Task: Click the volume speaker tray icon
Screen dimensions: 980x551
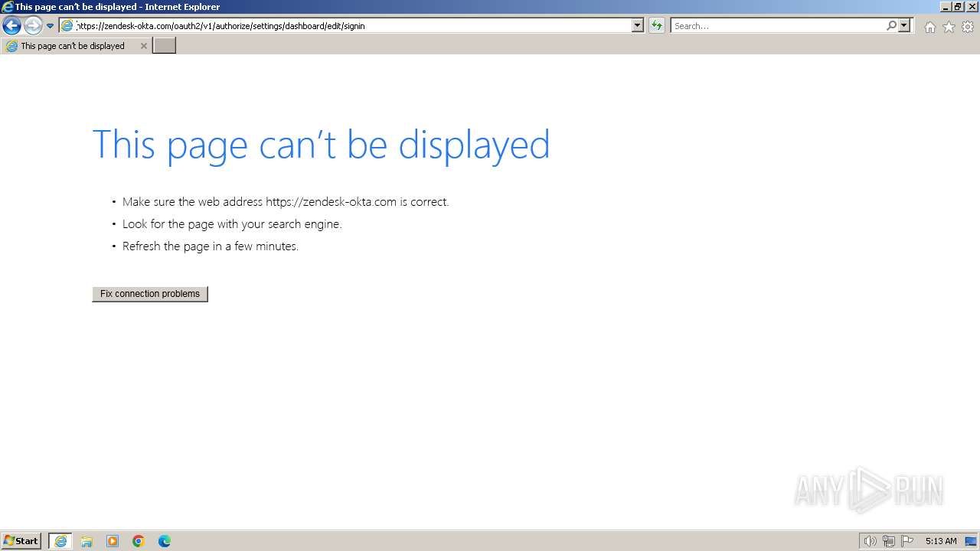Action: click(x=870, y=541)
